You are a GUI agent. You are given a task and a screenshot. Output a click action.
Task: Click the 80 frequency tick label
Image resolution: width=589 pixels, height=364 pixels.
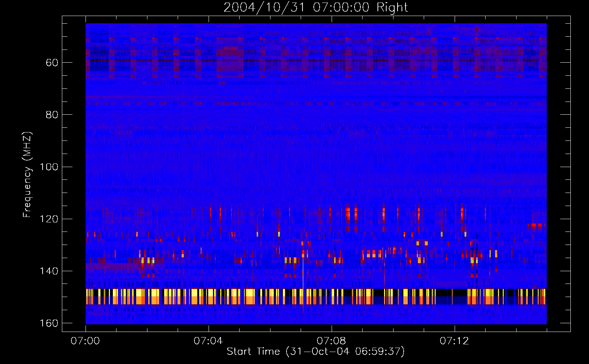(x=52, y=115)
